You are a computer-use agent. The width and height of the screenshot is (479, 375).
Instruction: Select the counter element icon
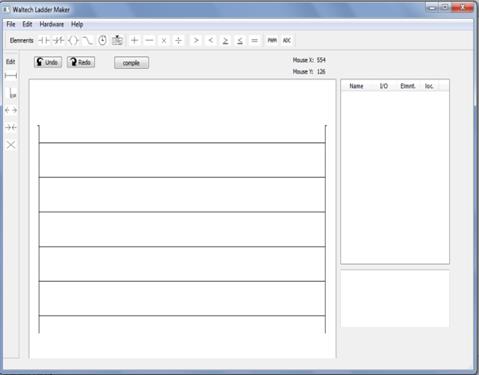pyautogui.click(x=117, y=41)
